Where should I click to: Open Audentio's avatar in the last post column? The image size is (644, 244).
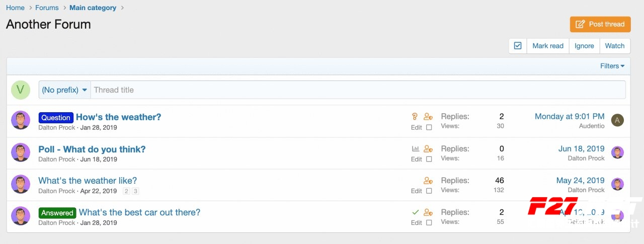(617, 120)
